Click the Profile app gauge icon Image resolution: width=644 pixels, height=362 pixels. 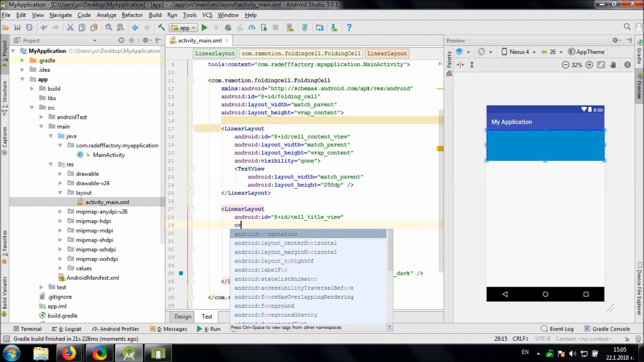point(252,28)
